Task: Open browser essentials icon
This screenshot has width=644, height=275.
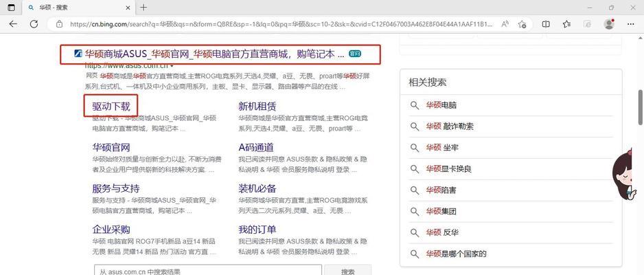Action: (588, 24)
